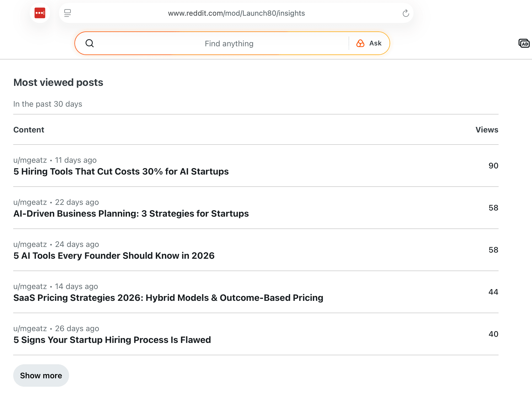The height and width of the screenshot is (394, 532).
Task: Visit u/mgeatz profile from the first post
Action: click(x=30, y=160)
